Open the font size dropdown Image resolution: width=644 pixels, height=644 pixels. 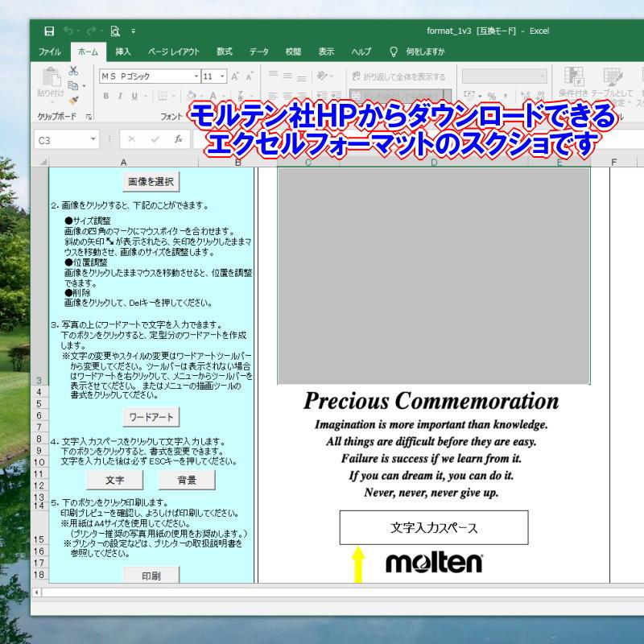coord(221,76)
